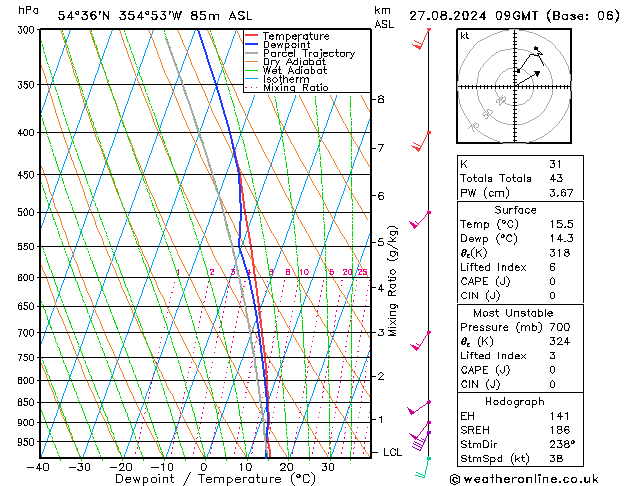
Task: Click the CAPE value in Surface table
Action: coord(552,281)
